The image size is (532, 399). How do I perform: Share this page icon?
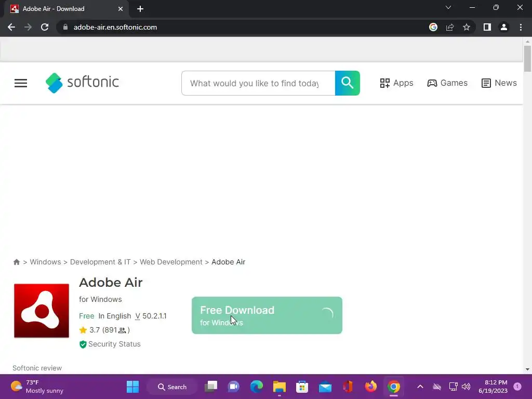(450, 27)
